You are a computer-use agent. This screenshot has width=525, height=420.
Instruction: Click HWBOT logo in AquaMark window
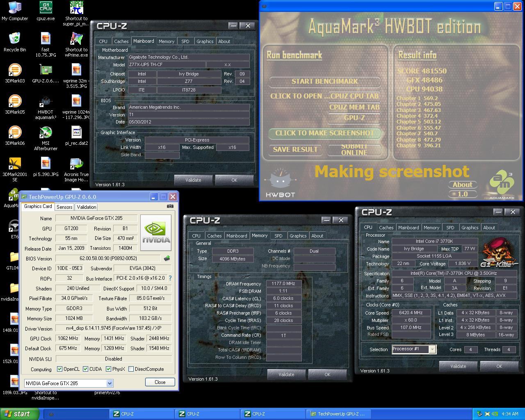coord(280,183)
